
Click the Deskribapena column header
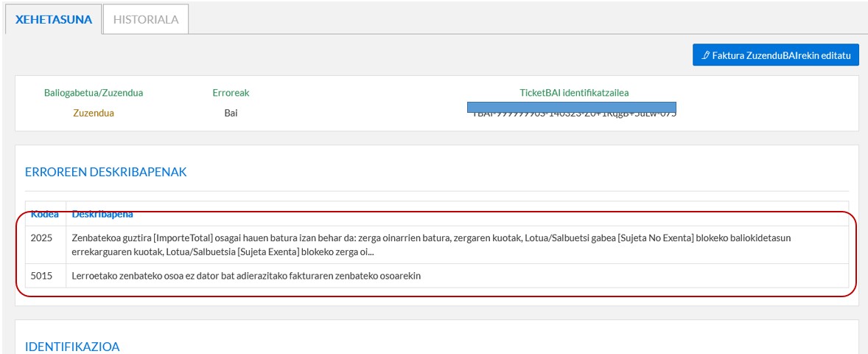point(102,215)
